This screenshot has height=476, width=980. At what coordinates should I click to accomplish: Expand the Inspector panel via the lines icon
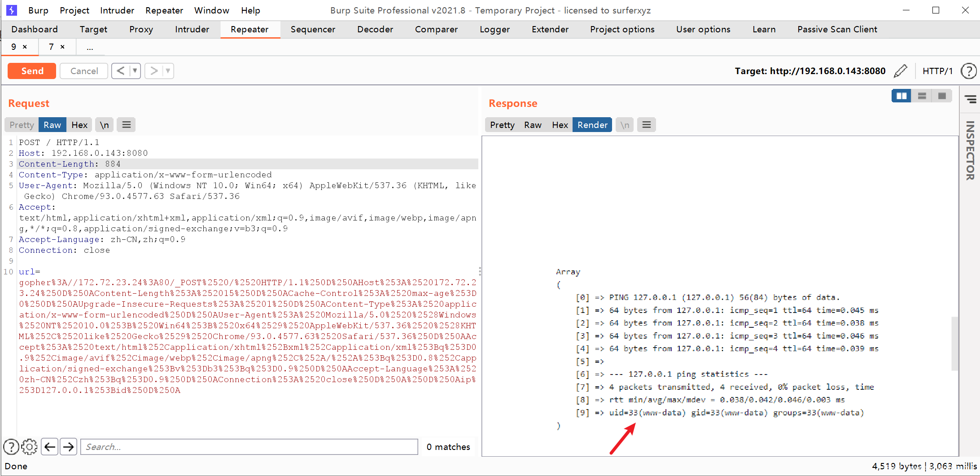pos(970,99)
